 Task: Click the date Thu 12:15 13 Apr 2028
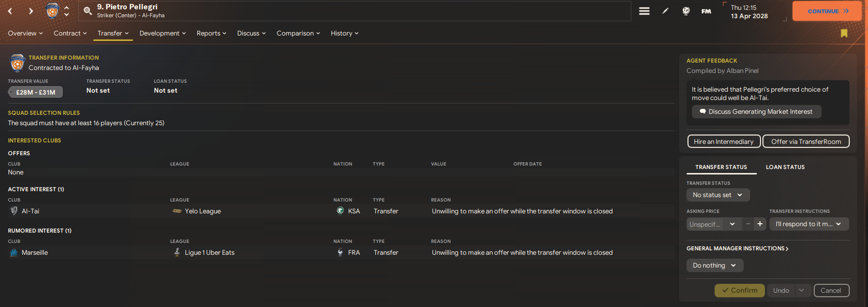pyautogui.click(x=749, y=12)
